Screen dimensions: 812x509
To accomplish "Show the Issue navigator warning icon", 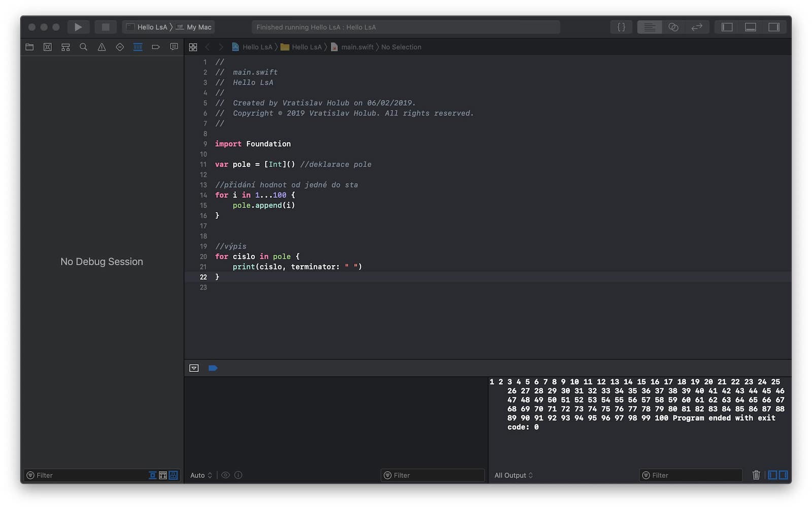I will coord(101,47).
